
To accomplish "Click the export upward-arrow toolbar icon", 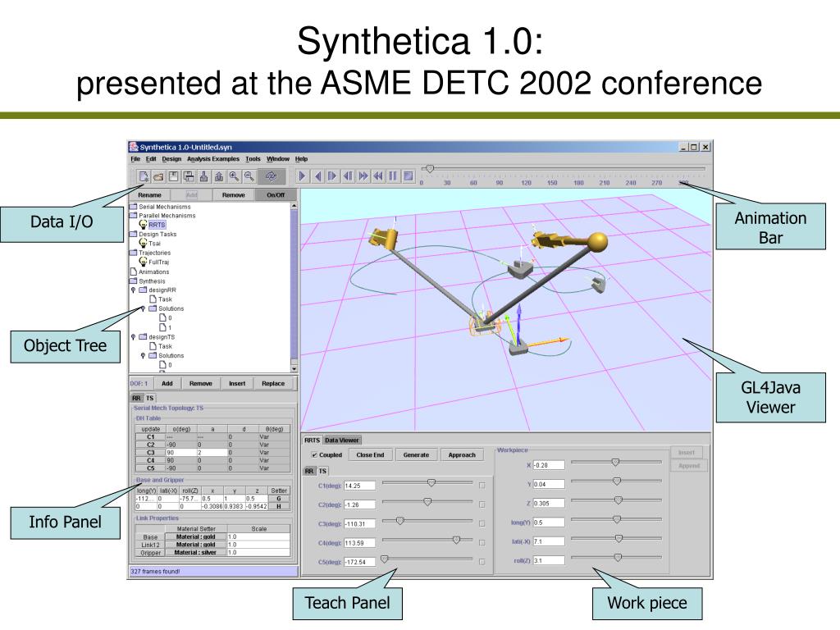I will coord(218,176).
